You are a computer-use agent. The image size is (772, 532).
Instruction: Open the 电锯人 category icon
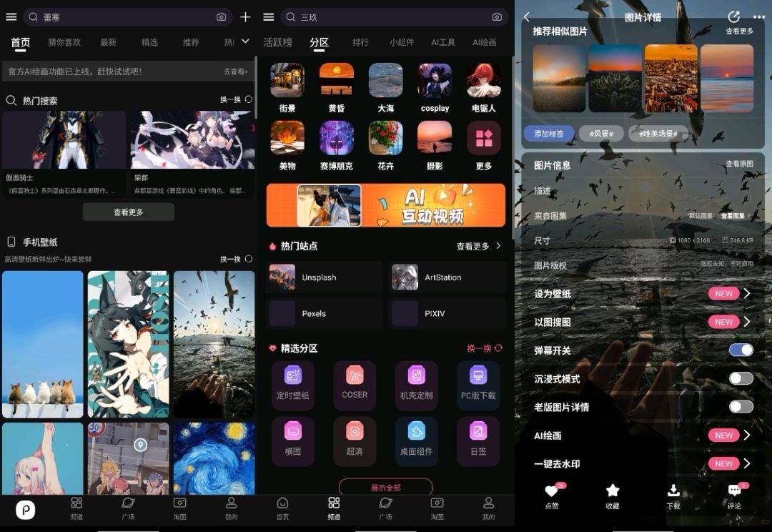click(x=484, y=80)
